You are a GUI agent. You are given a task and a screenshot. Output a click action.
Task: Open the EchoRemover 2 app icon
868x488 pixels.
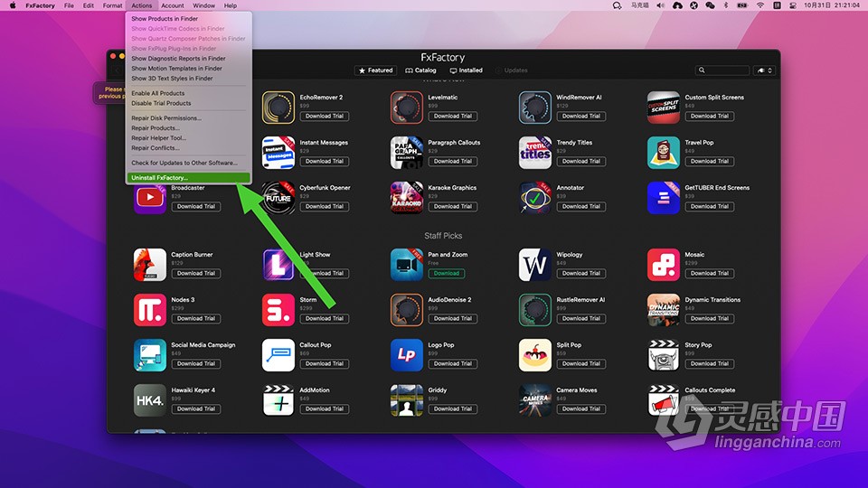click(278, 108)
